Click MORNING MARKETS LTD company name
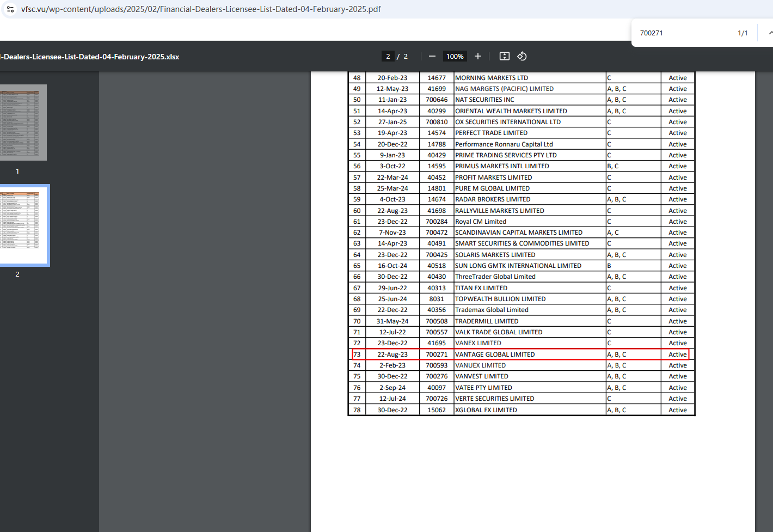Viewport: 773px width, 532px height. coord(492,78)
